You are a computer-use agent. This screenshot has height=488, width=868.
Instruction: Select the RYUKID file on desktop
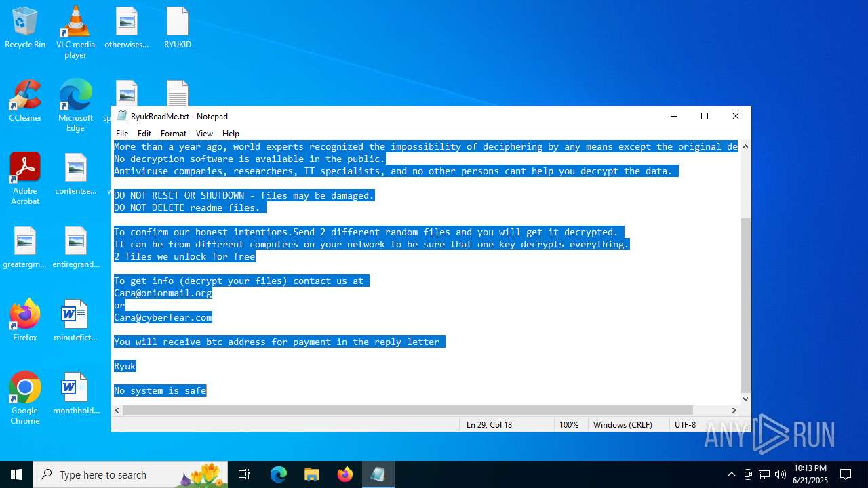pyautogui.click(x=178, y=28)
